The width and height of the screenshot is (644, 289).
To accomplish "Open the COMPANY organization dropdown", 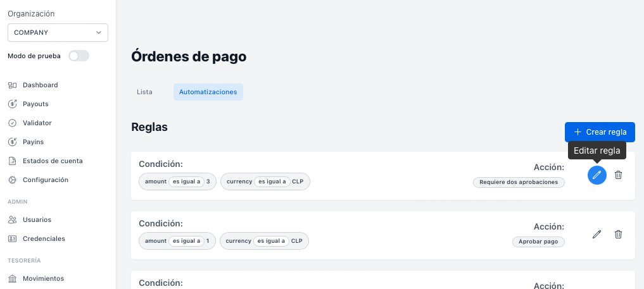I will click(x=58, y=32).
